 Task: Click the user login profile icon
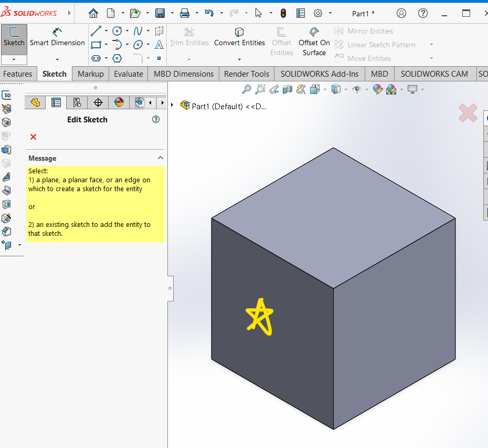coord(401,13)
